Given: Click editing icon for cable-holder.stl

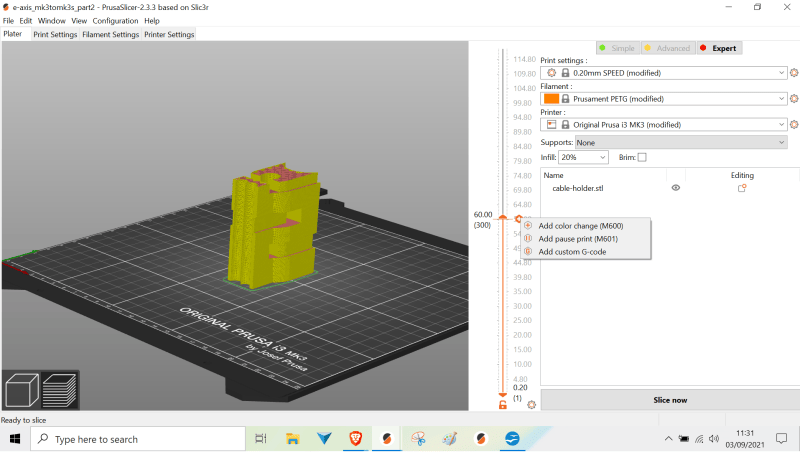Looking at the screenshot, I should click(742, 188).
